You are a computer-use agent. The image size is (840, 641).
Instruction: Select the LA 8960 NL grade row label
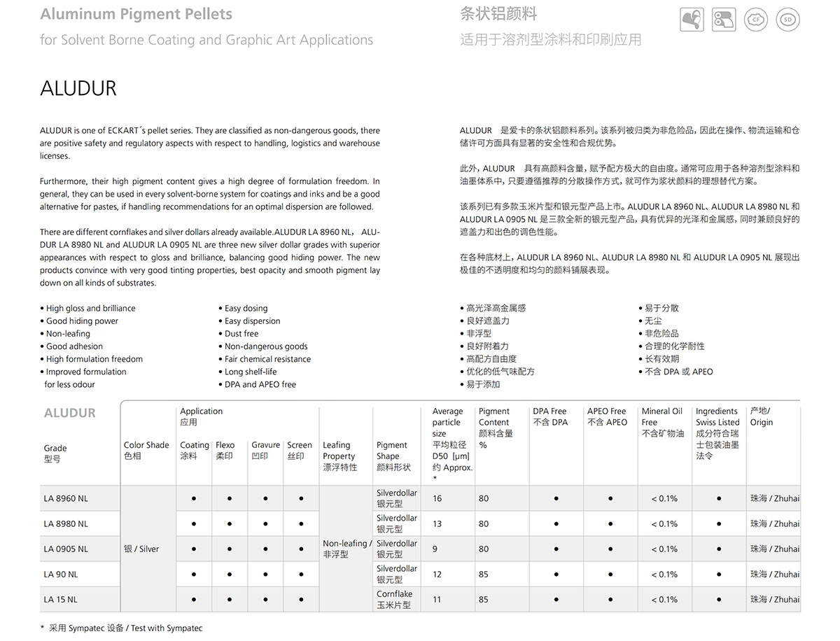[66, 499]
